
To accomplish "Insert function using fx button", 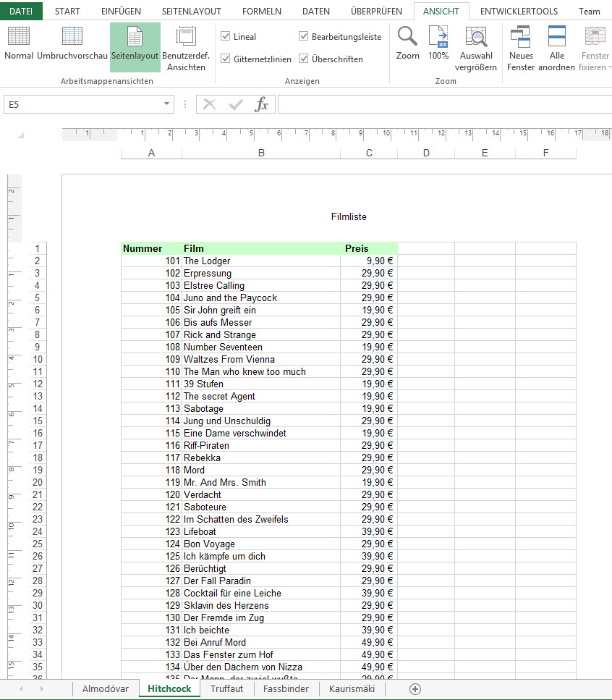I will click(x=261, y=105).
